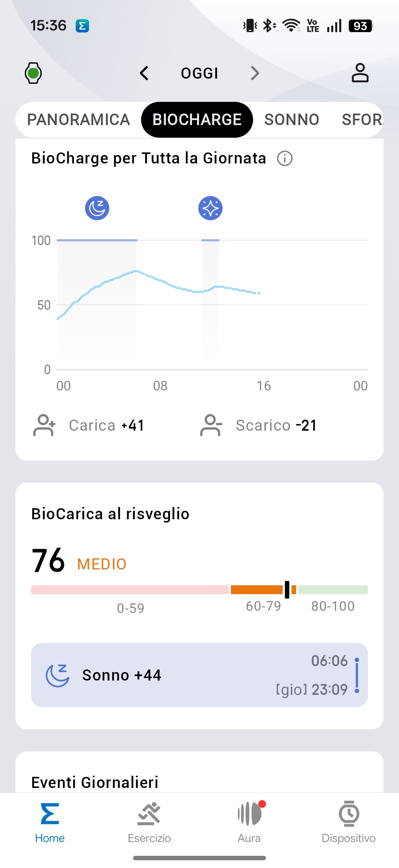This screenshot has height=868, width=399.
Task: Tap the OGGI date selector
Action: 199,73
